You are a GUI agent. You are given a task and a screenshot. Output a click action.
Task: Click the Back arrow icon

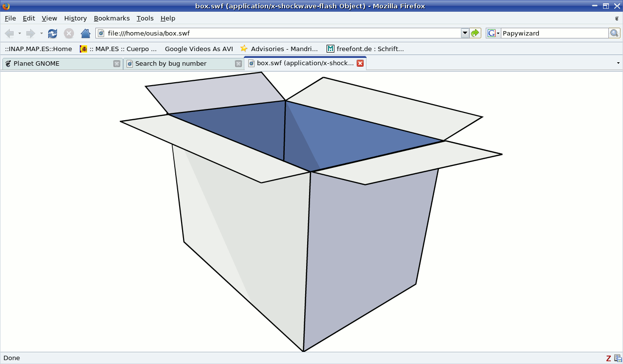click(9, 34)
